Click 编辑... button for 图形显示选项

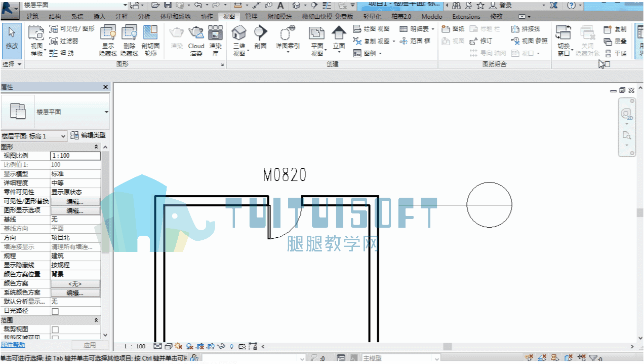pos(75,210)
